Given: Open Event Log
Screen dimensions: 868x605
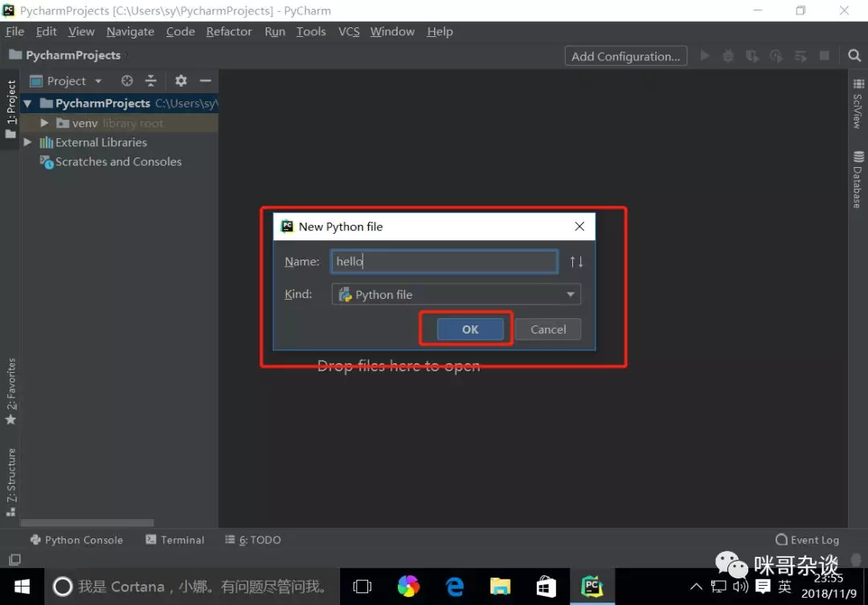Looking at the screenshot, I should pyautogui.click(x=807, y=540).
